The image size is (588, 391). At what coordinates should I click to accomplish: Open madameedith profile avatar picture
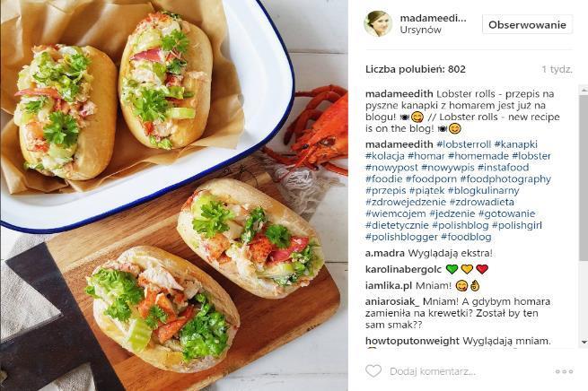378,23
